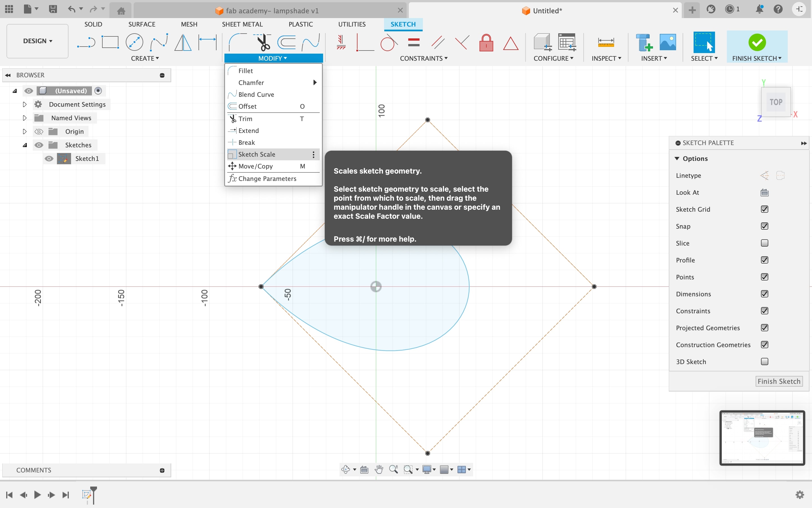Image resolution: width=812 pixels, height=508 pixels.
Task: Toggle the Points checkbox
Action: [x=764, y=277]
